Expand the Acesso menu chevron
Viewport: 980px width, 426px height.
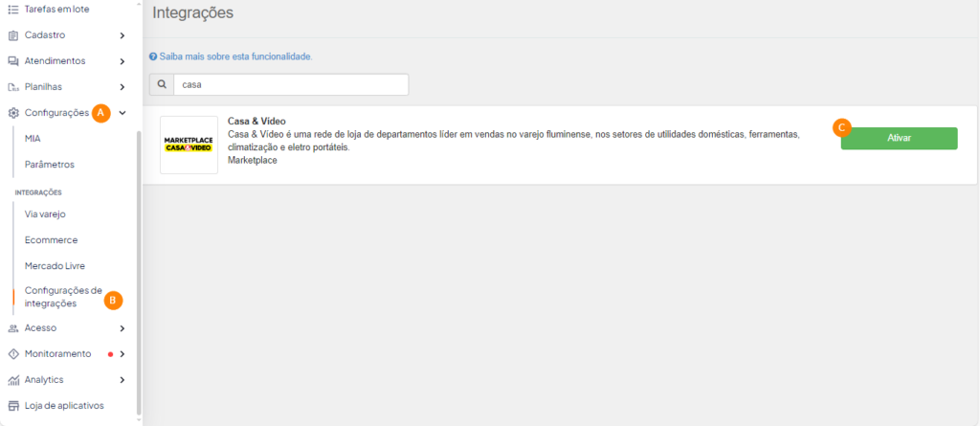122,327
